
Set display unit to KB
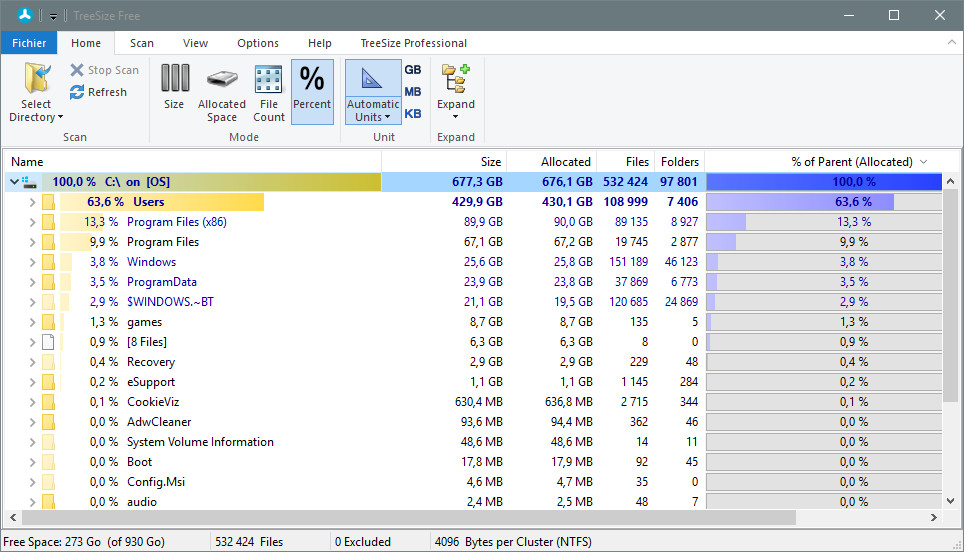pyautogui.click(x=413, y=114)
